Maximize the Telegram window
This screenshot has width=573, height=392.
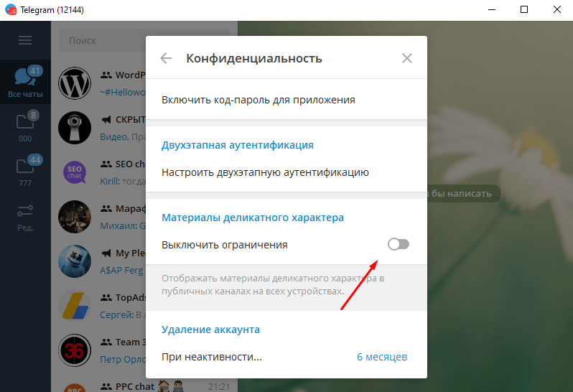pyautogui.click(x=524, y=10)
